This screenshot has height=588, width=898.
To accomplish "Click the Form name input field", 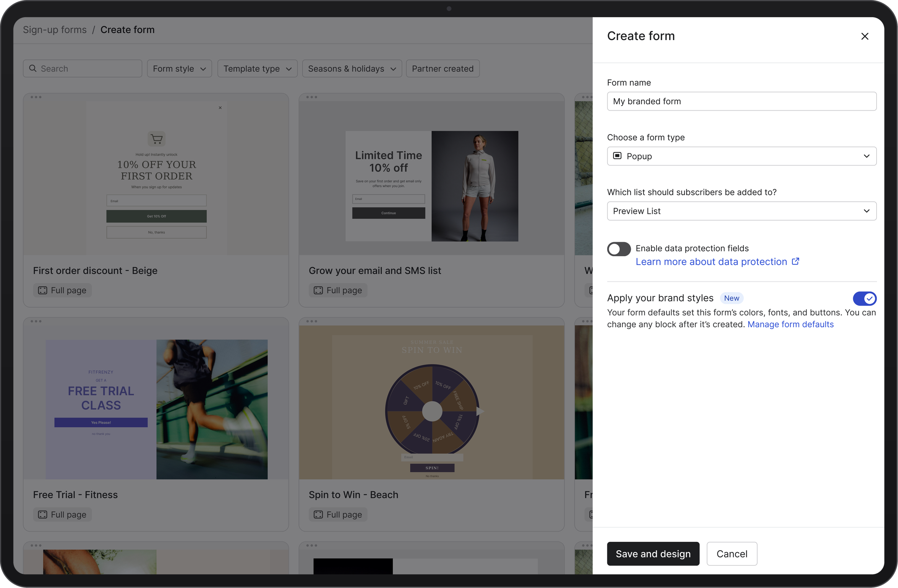I will [741, 101].
